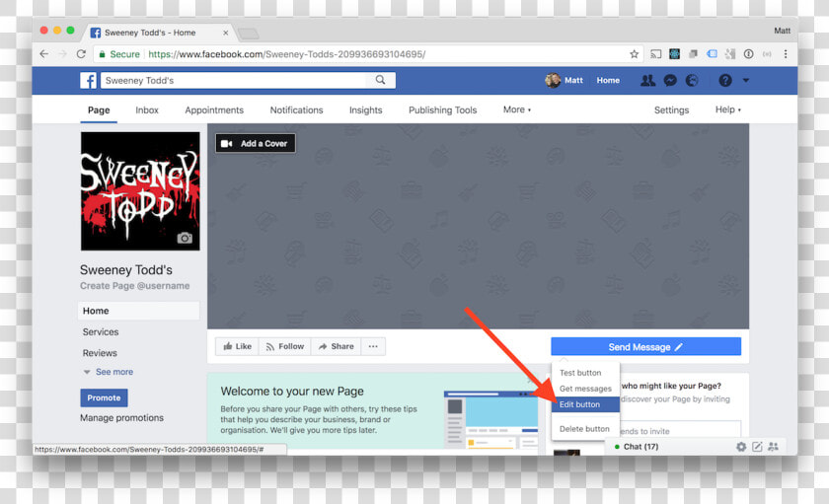Screen dimensions: 829x504
Task: Open the Messenger icon
Action: (670, 80)
